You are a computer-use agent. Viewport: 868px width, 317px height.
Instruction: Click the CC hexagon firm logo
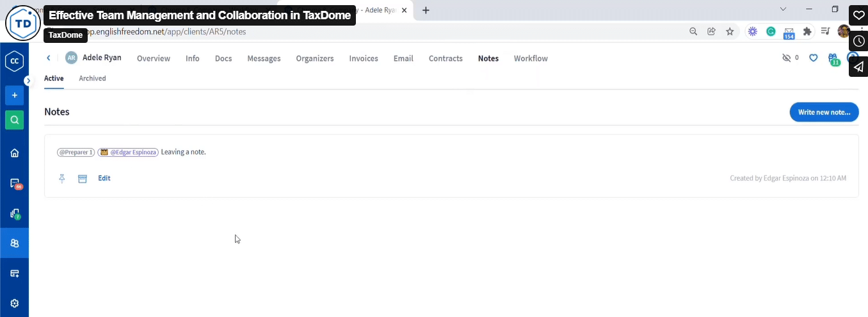click(14, 62)
